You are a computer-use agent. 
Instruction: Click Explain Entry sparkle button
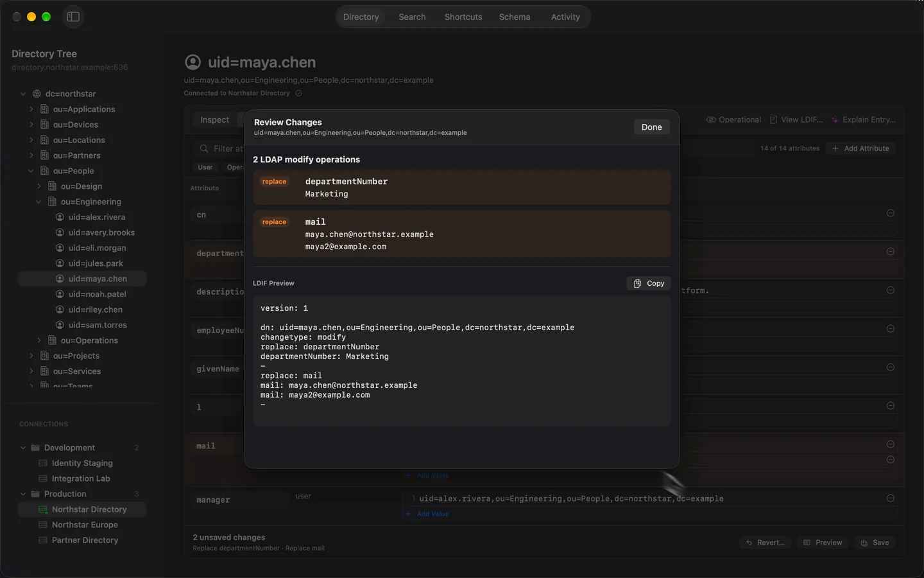[863, 120]
